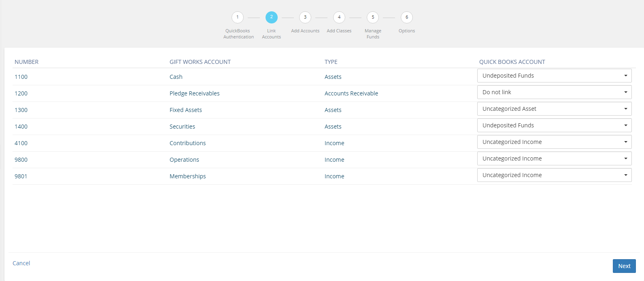This screenshot has height=281, width=644.
Task: Select account number 9800
Action: (21, 160)
